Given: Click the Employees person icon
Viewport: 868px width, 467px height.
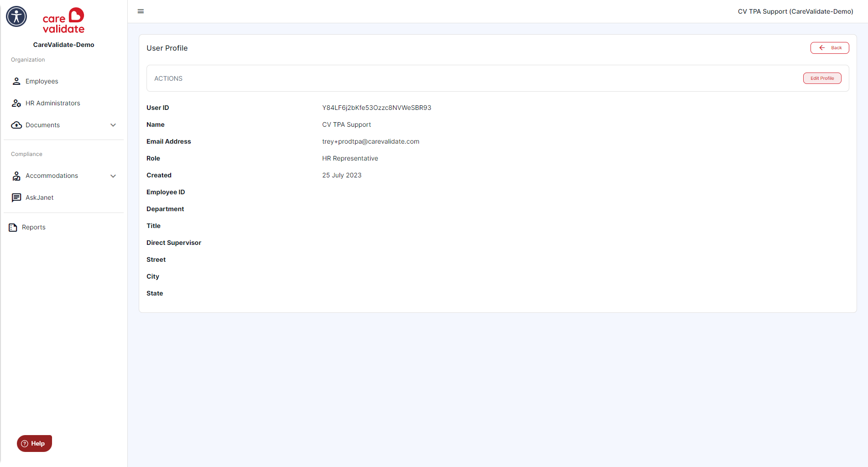Looking at the screenshot, I should [x=16, y=81].
